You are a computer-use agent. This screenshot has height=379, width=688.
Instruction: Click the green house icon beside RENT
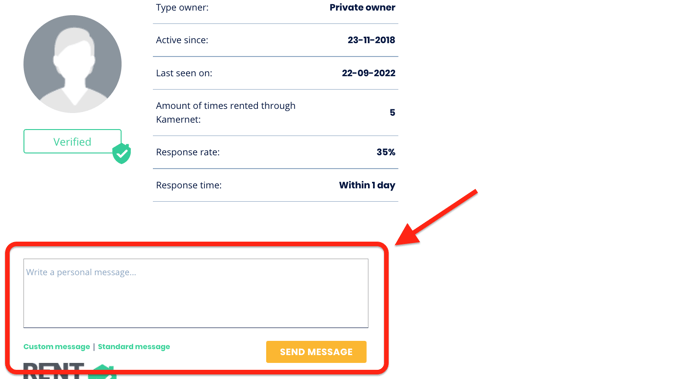[102, 372]
